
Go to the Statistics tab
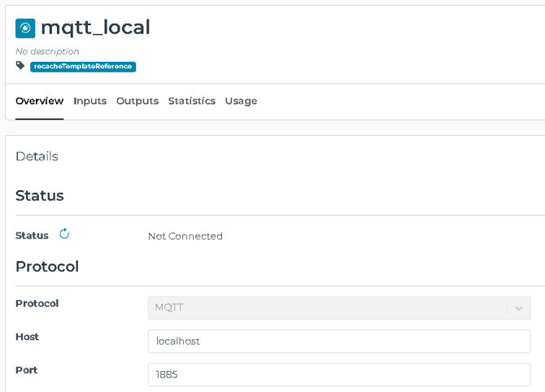click(192, 101)
